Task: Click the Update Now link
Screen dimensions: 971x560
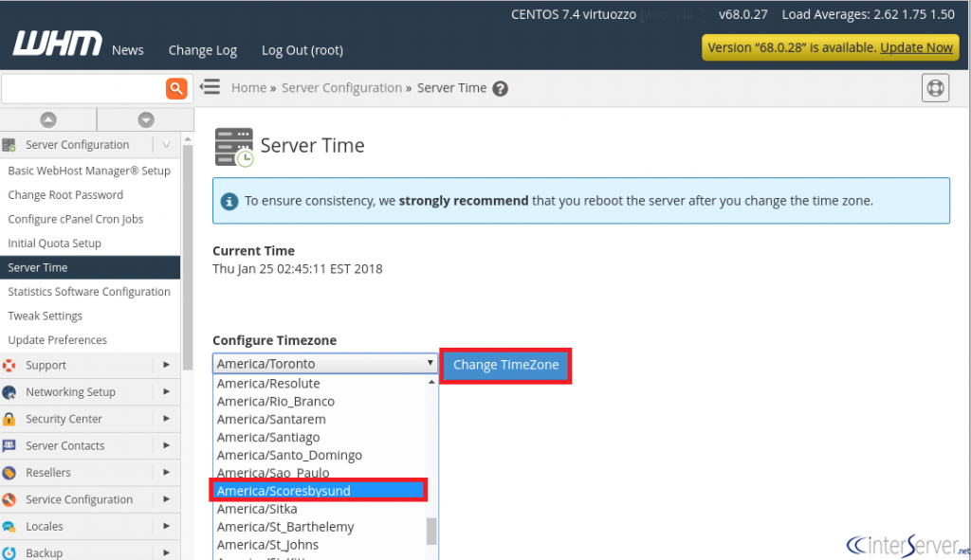Action: [x=917, y=47]
